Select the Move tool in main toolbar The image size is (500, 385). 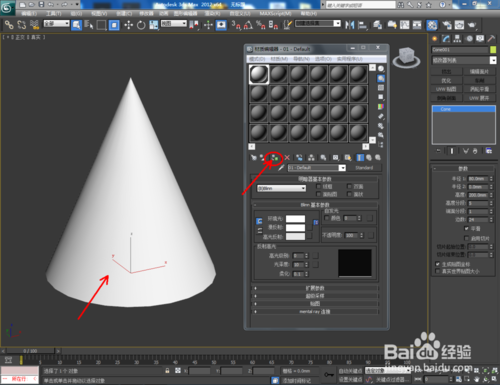click(x=129, y=25)
